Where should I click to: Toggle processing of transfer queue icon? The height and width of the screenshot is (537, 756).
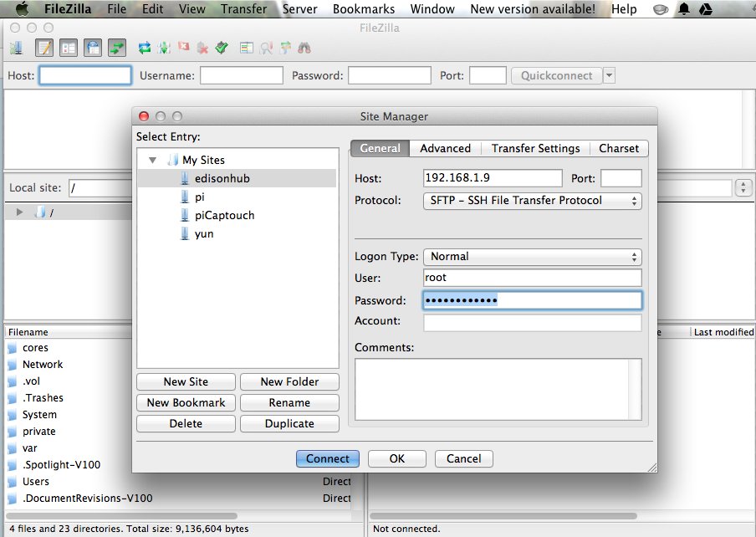[x=164, y=48]
